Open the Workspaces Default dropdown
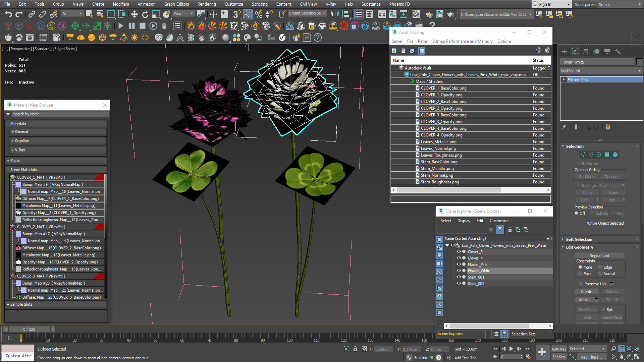Image resolution: width=644 pixels, height=362 pixels. (620, 4)
